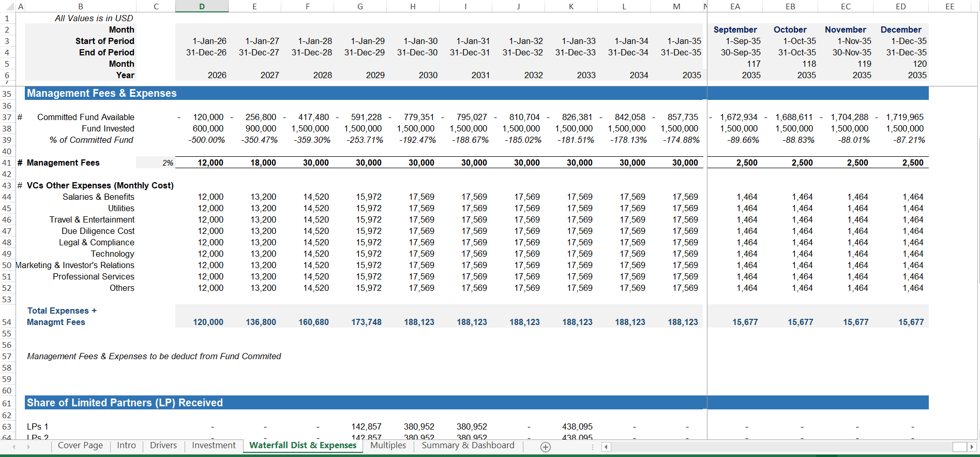Add a new sheet with plus button

point(545,447)
